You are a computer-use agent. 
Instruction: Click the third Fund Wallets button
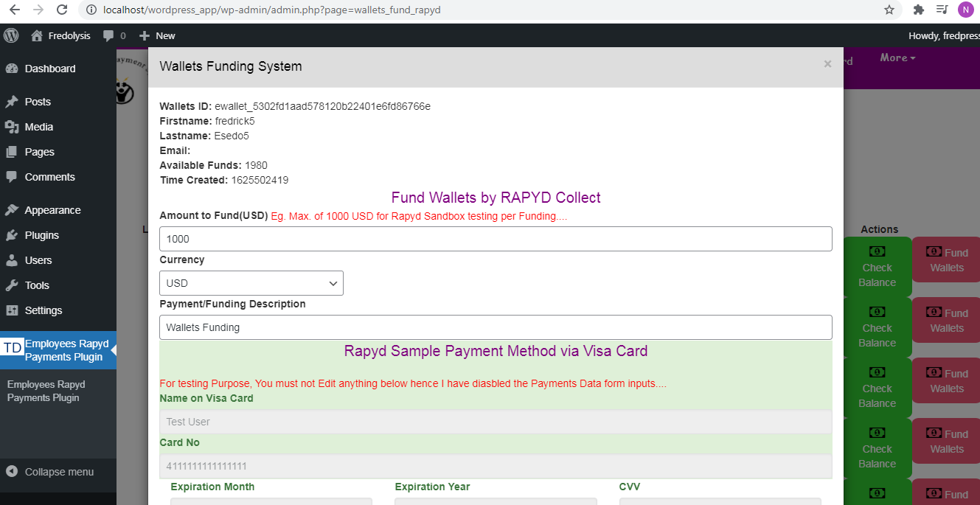pos(946,380)
